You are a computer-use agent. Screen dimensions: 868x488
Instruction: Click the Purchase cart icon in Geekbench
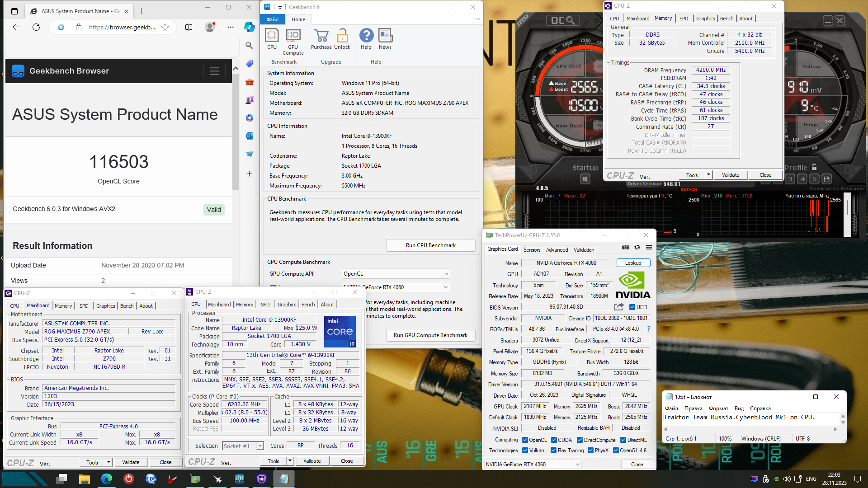click(x=321, y=38)
